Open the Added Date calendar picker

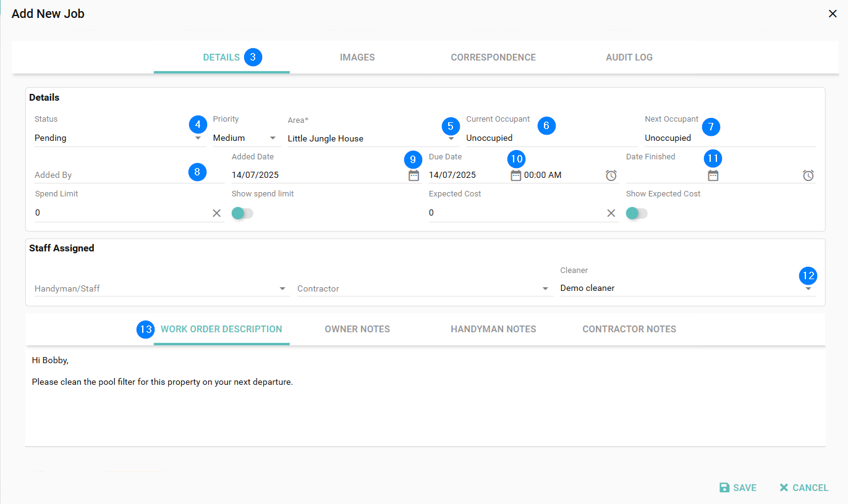tap(413, 175)
